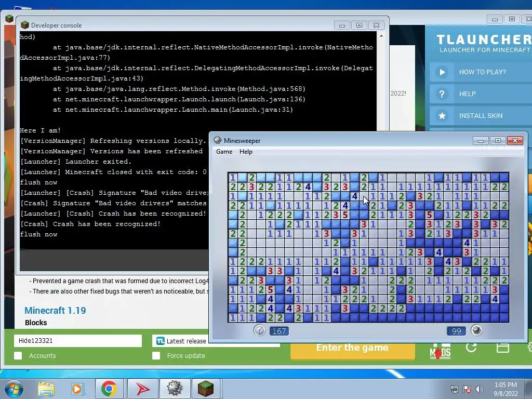532x399 pixels.
Task: Open the game folder icon in TLauncher
Action: (502, 348)
